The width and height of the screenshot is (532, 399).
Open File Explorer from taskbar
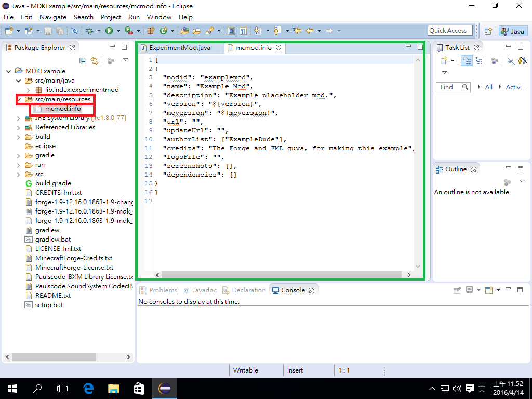pos(114,389)
